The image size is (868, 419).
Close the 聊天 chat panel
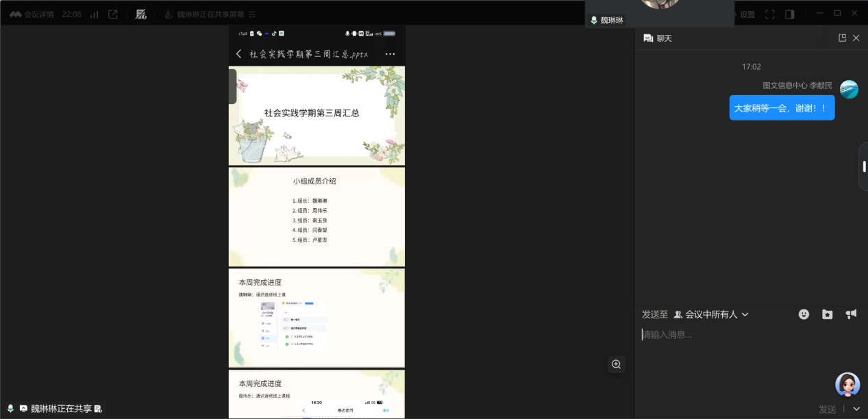point(856,38)
